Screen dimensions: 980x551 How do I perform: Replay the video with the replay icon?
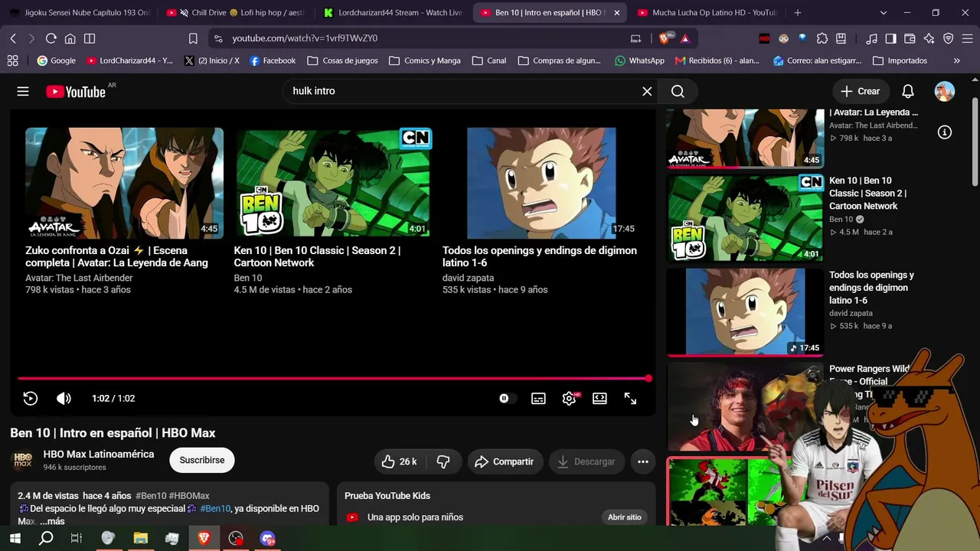(31, 398)
